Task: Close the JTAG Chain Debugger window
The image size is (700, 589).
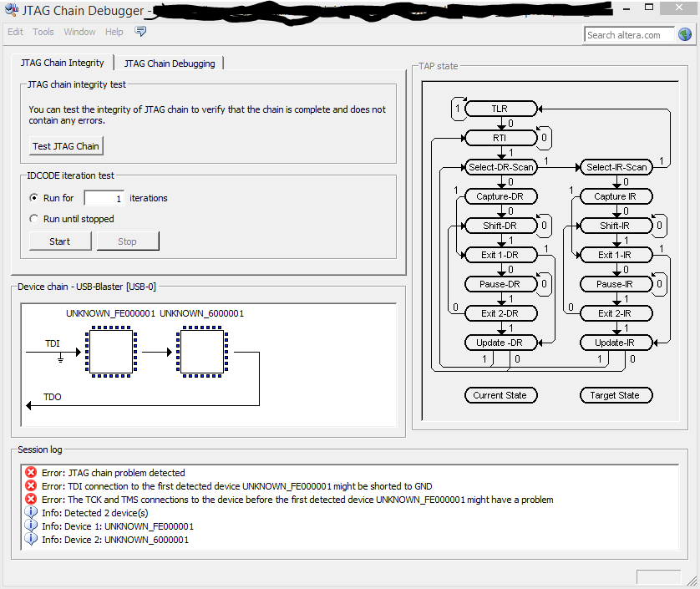Action: click(x=678, y=8)
